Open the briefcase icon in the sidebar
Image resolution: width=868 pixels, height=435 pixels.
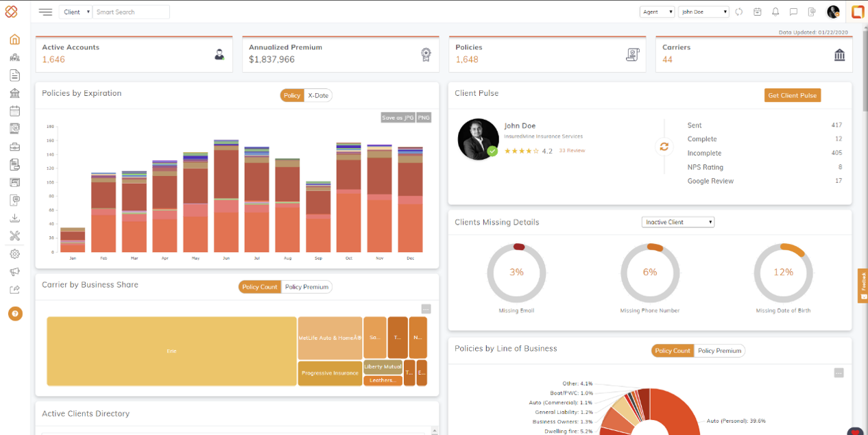tap(14, 147)
